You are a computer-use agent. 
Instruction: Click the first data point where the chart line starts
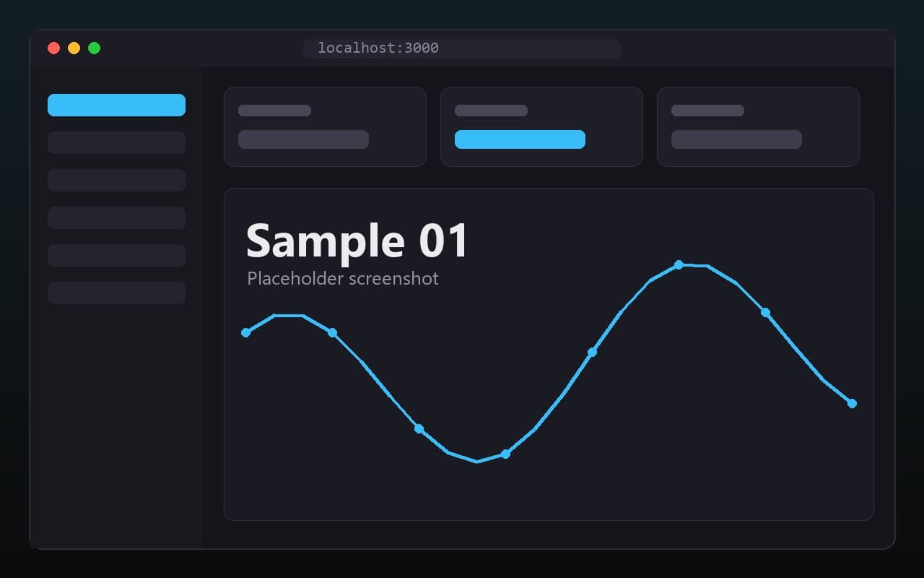click(245, 332)
